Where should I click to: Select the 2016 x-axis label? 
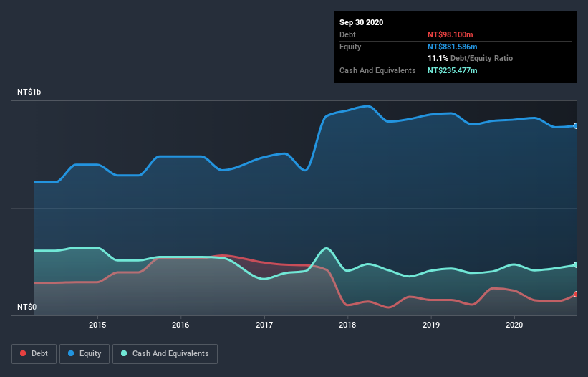click(x=180, y=325)
